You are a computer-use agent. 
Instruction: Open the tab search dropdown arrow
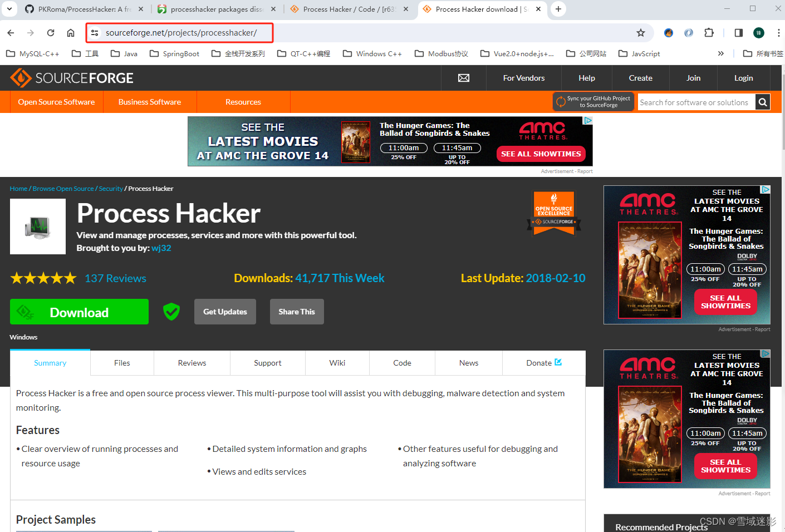(9, 9)
